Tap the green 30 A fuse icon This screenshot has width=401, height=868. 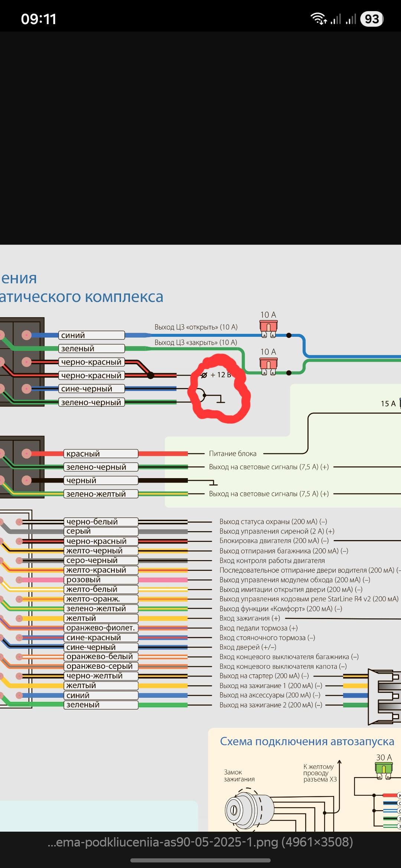[384, 769]
